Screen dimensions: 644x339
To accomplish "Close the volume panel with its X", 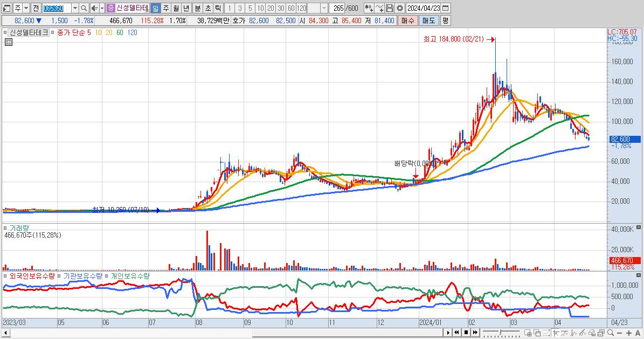I will click(x=639, y=227).
